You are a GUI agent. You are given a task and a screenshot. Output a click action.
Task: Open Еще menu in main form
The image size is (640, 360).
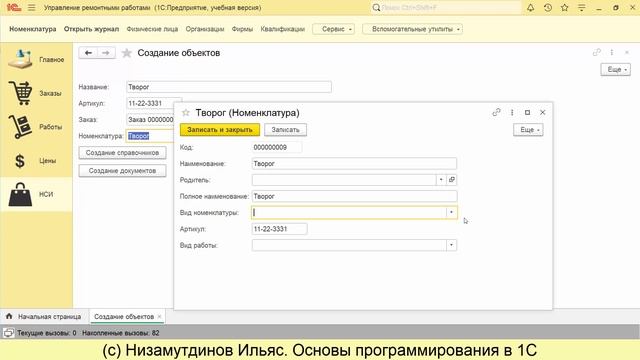(x=616, y=69)
